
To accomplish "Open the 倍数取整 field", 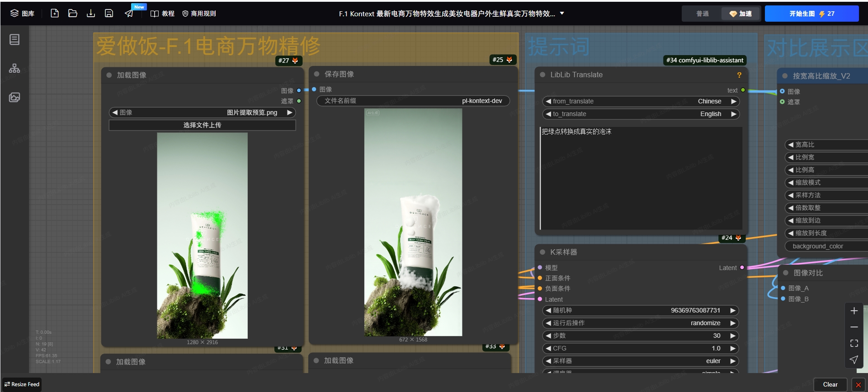I will click(x=826, y=208).
